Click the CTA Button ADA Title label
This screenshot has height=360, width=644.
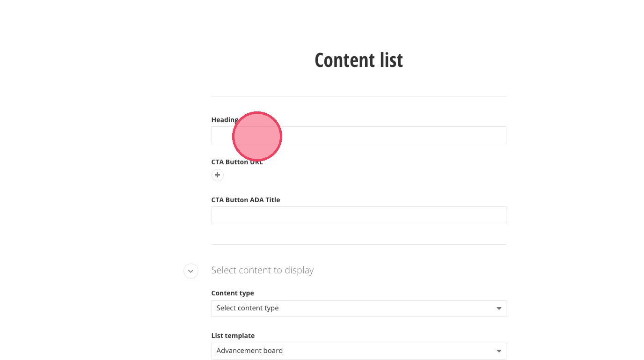click(245, 200)
